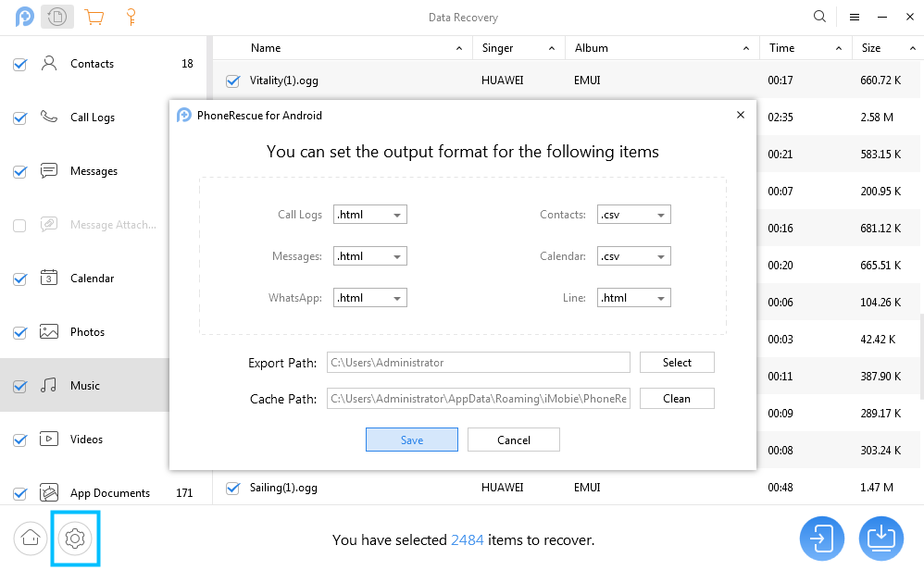Open the Call Logs format dropdown
Image resolution: width=924 pixels, height=570 pixels.
[x=370, y=215]
